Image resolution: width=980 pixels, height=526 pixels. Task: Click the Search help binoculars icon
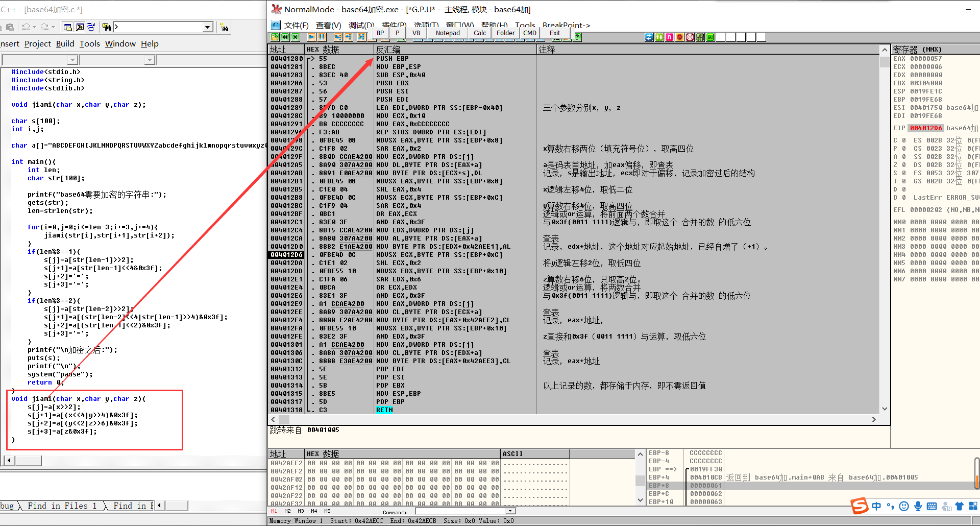[x=224, y=27]
